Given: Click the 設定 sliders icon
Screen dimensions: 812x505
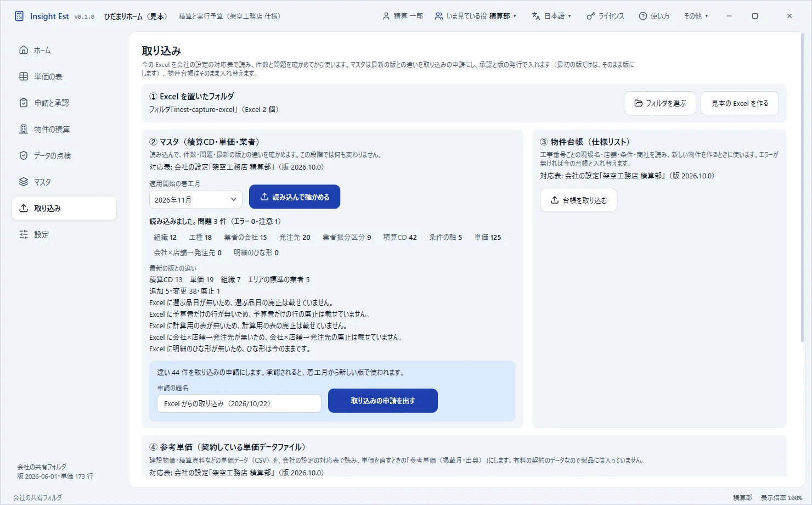Looking at the screenshot, I should pyautogui.click(x=24, y=234).
